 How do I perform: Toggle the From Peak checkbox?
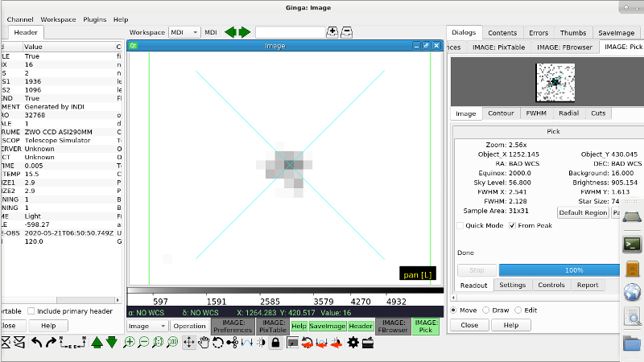point(513,225)
